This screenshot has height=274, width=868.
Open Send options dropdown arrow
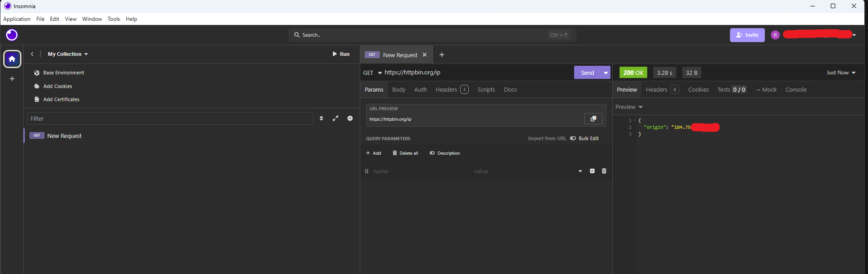pos(606,73)
